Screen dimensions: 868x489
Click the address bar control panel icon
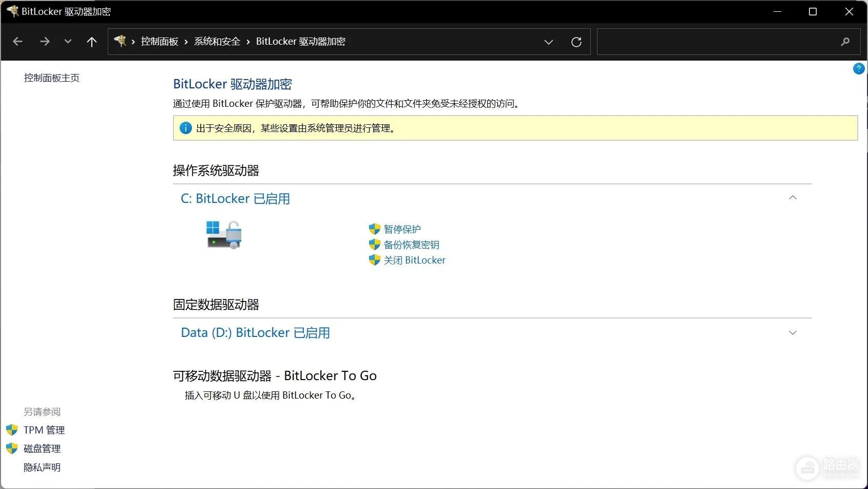point(120,41)
